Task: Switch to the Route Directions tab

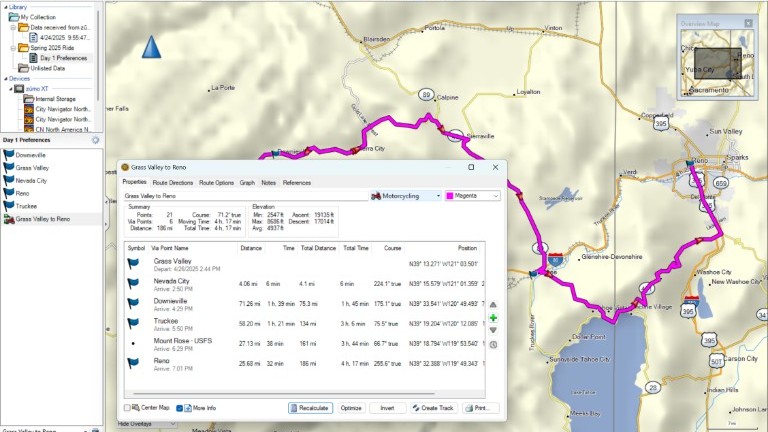Action: point(173,183)
